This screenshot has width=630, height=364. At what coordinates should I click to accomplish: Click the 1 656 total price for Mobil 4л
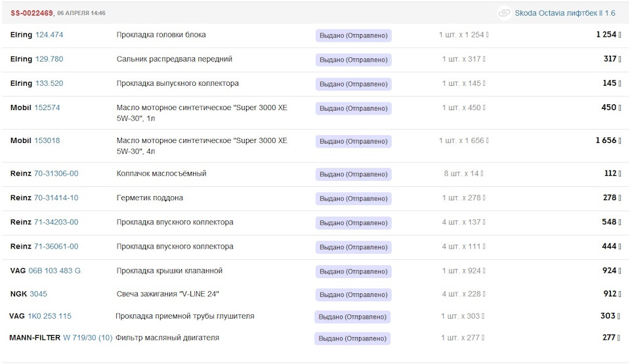coord(606,140)
